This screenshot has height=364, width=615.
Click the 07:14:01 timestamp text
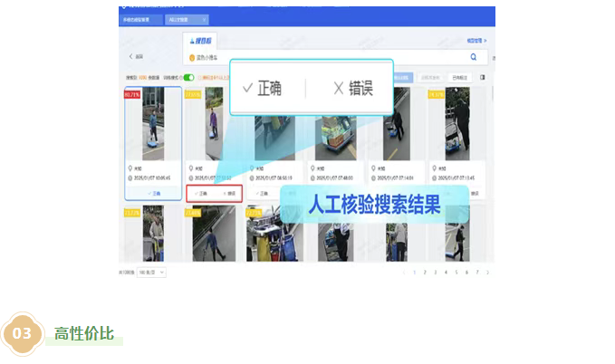[395, 177]
